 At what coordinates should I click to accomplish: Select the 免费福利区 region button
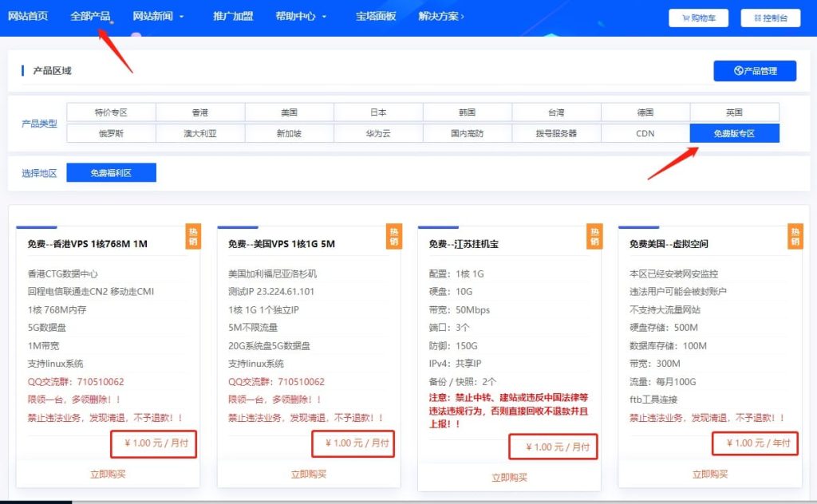[111, 172]
